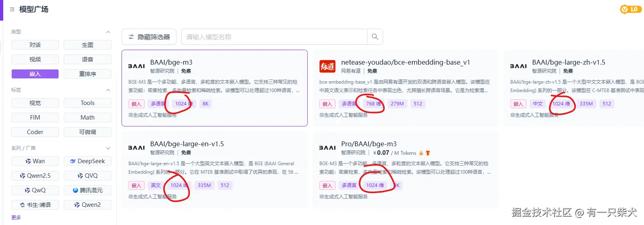Filter by QVQ series
644x225 pixels.
88,176
